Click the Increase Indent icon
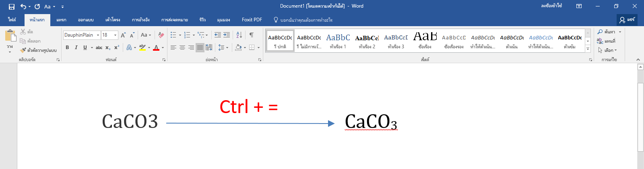This screenshot has width=644, height=169. [227, 35]
